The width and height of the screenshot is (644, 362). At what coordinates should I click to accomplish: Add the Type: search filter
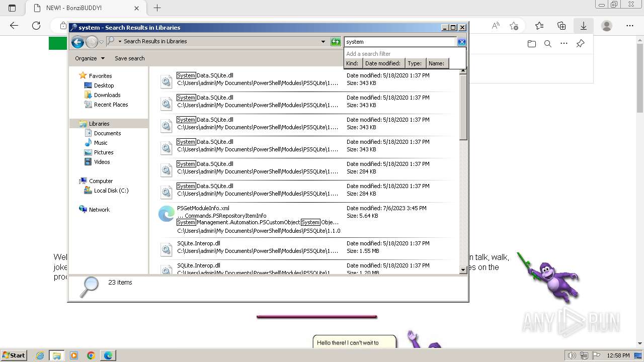415,63
